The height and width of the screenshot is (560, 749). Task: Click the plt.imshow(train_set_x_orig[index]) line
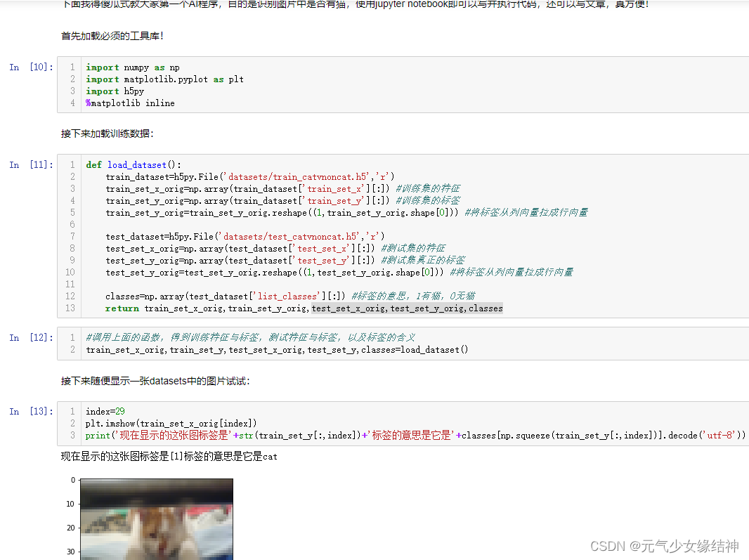click(171, 424)
